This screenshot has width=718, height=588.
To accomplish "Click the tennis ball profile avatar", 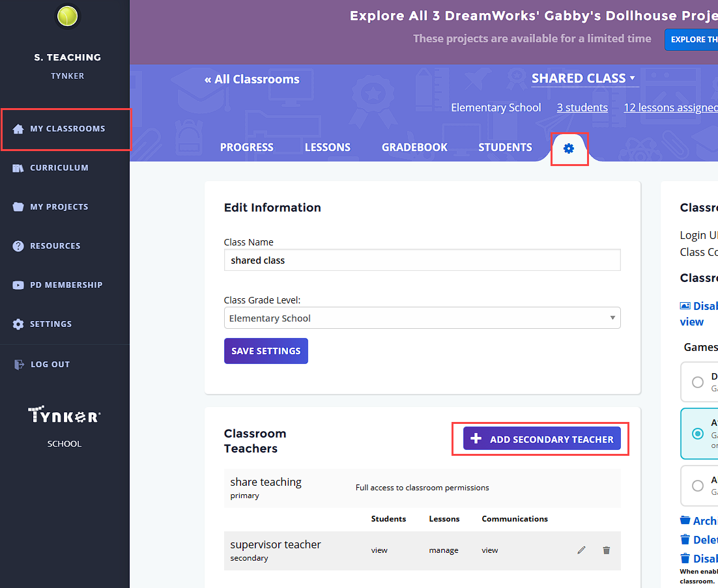I will coord(67,16).
